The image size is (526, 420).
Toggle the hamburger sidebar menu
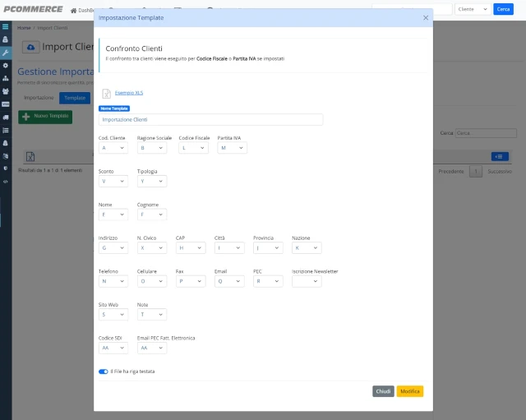6,26
